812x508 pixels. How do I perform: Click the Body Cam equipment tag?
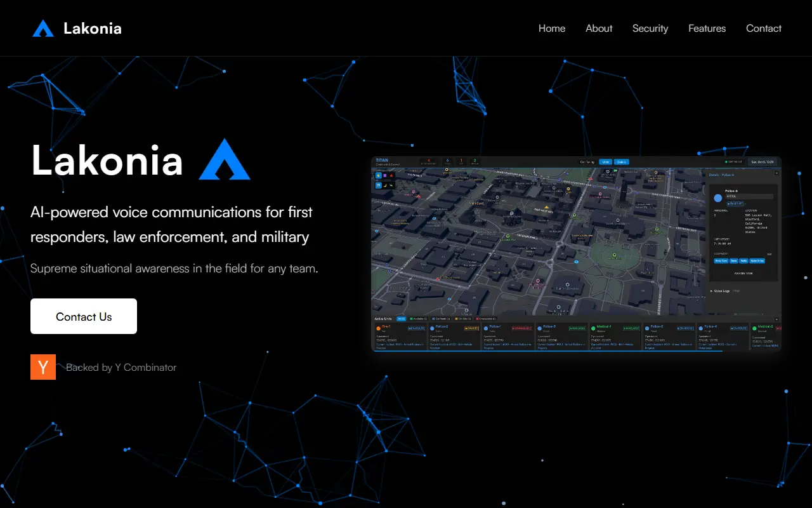tap(721, 260)
